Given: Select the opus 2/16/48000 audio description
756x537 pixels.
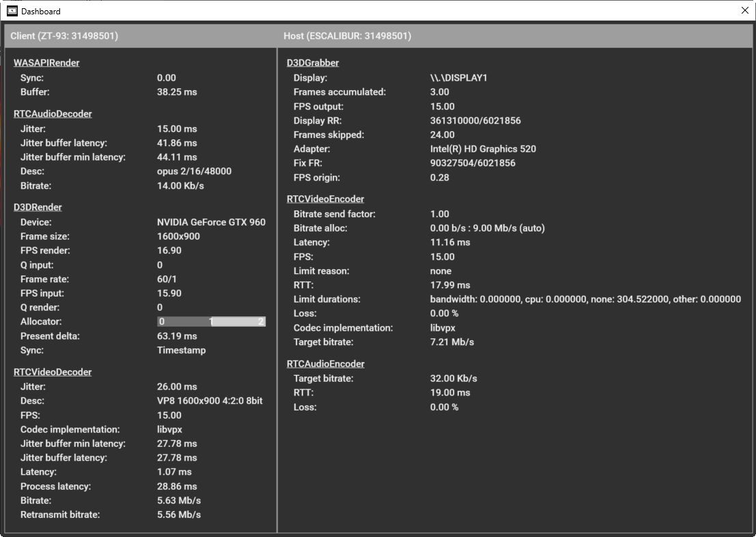Looking at the screenshot, I should 194,171.
